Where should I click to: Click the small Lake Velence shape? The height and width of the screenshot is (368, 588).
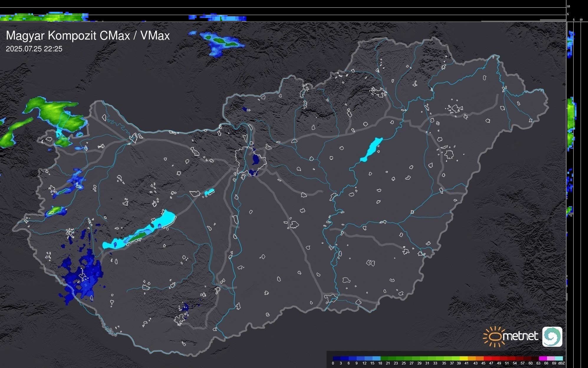tap(209, 192)
